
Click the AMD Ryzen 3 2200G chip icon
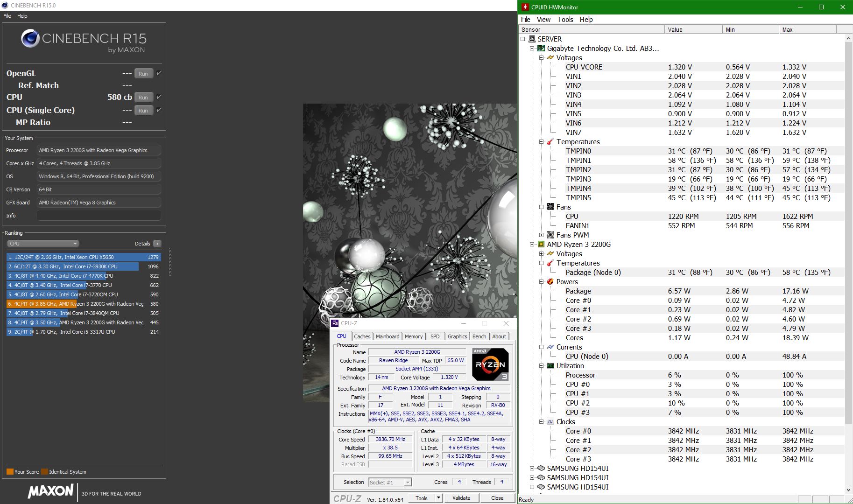[541, 245]
